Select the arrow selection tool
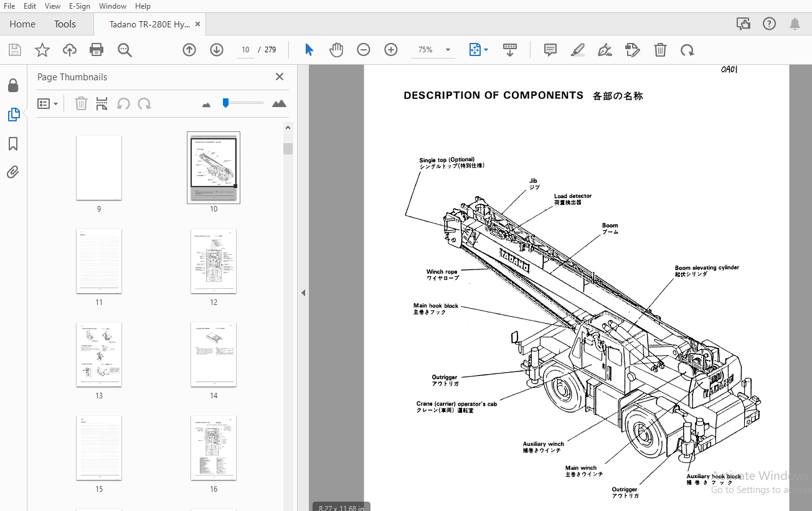Image resolution: width=812 pixels, height=511 pixels. tap(309, 50)
